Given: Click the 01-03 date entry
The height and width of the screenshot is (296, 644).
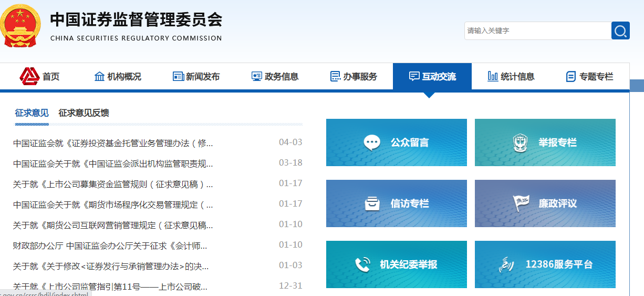Looking at the screenshot, I should tap(290, 266).
